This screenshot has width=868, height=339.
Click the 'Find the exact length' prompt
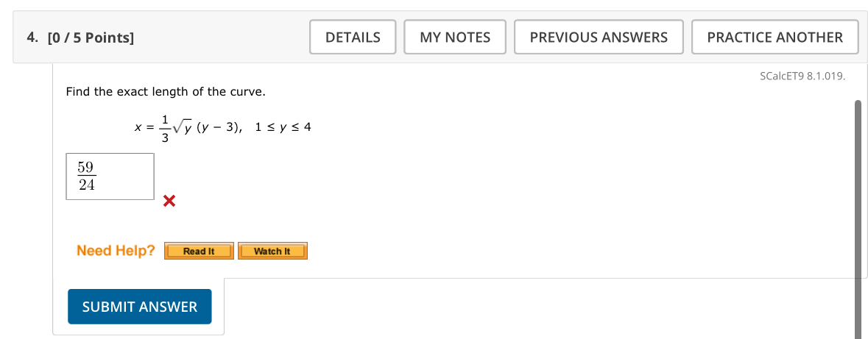[165, 92]
